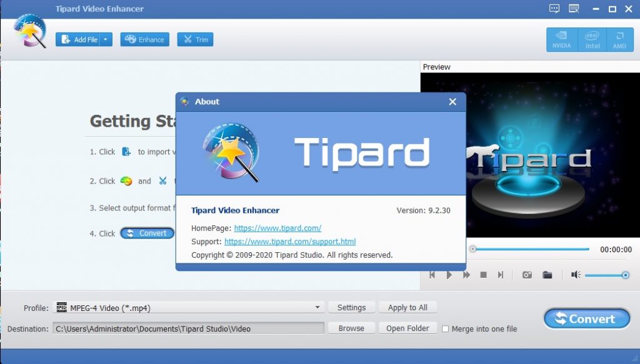Adjust the volume slider

(x=606, y=275)
